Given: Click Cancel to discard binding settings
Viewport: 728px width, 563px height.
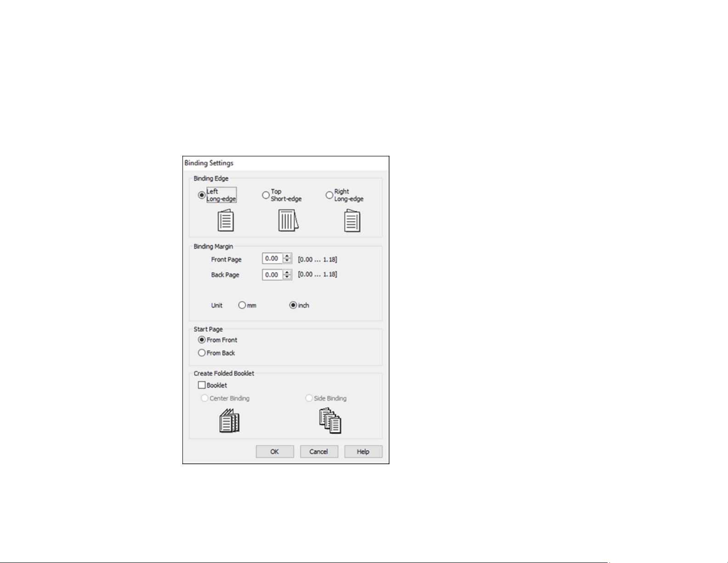Looking at the screenshot, I should 319,452.
